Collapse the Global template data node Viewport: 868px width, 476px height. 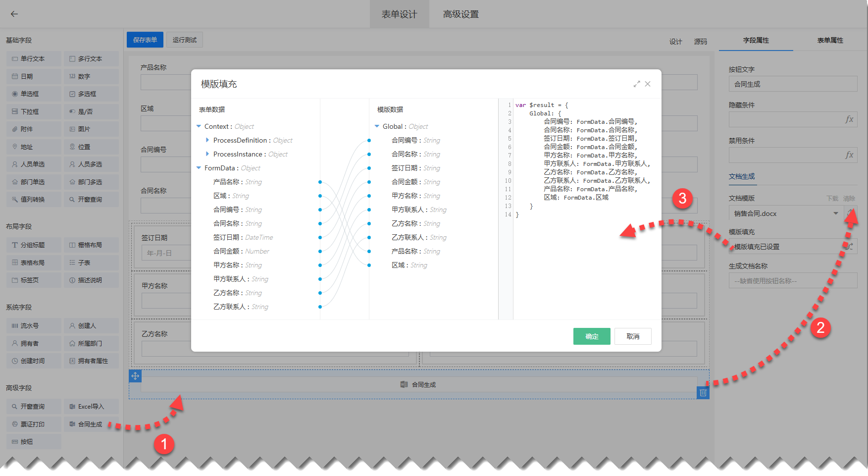point(377,126)
